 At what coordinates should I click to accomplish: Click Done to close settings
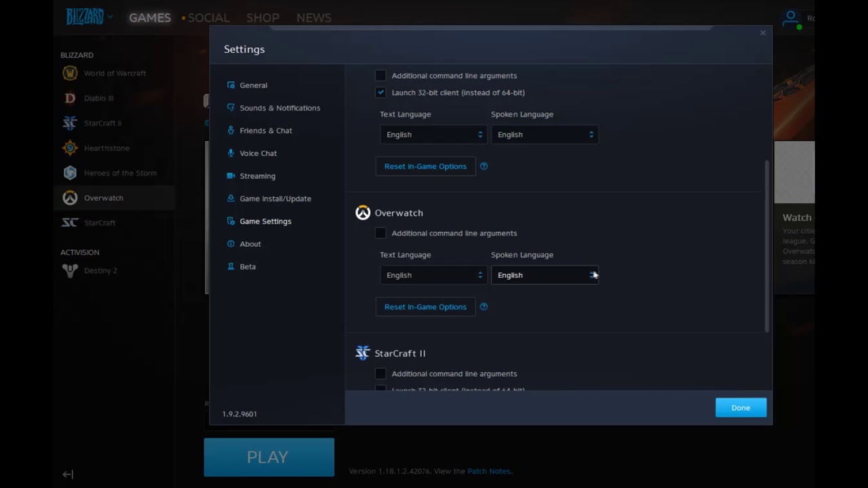[x=741, y=408]
